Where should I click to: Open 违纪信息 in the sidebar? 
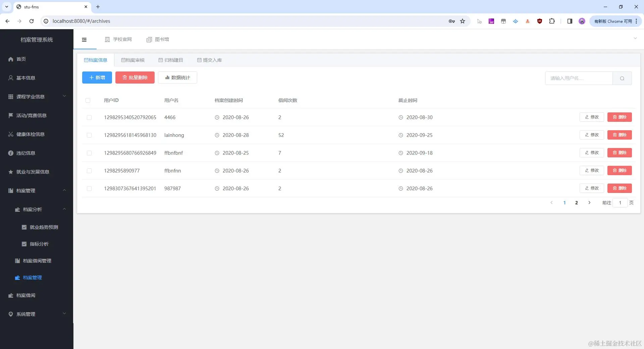tap(37, 153)
